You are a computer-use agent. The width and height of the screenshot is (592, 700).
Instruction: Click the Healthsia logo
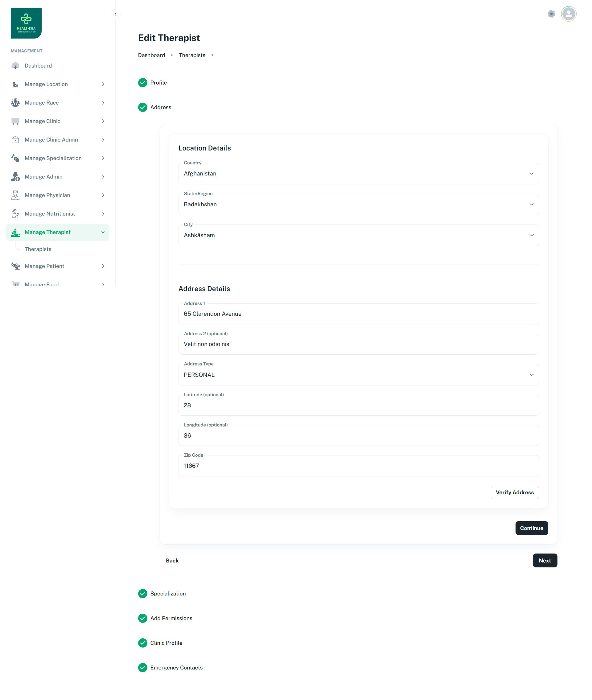point(26,23)
